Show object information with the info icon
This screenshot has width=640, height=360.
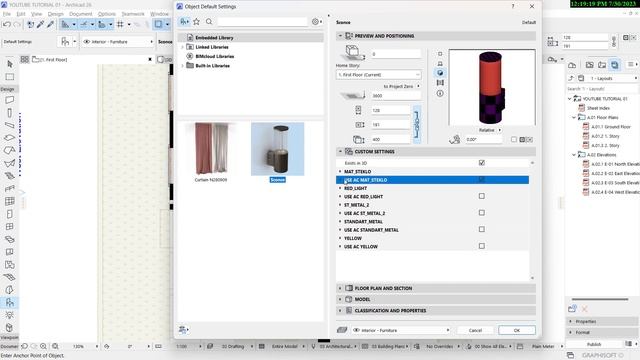tap(440, 93)
